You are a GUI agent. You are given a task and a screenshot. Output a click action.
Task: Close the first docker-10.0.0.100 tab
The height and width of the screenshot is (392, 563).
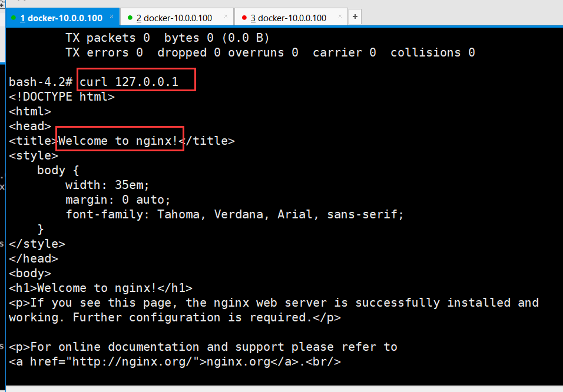[111, 17]
